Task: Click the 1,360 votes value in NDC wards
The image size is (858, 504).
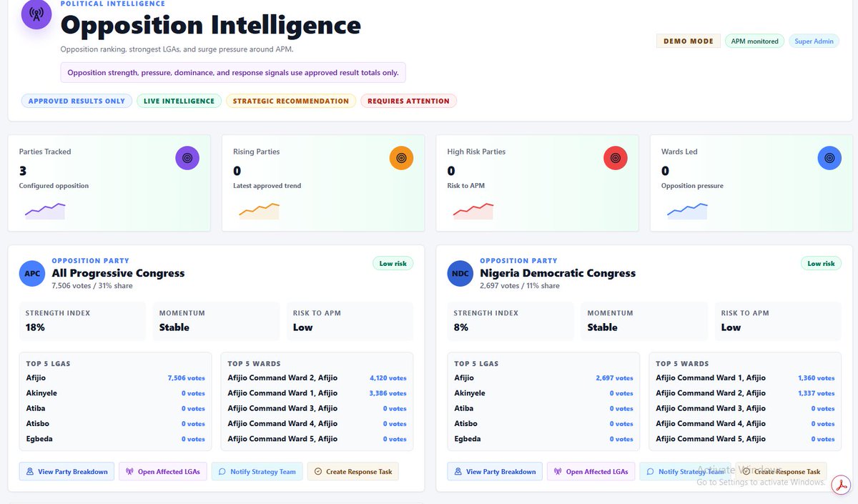Action: (x=817, y=378)
